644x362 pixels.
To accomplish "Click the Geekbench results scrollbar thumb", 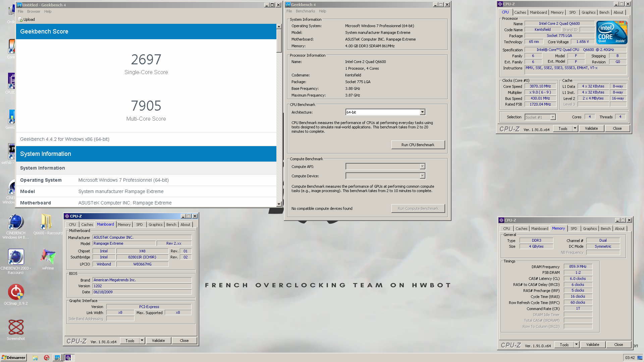I will pyautogui.click(x=279, y=41).
